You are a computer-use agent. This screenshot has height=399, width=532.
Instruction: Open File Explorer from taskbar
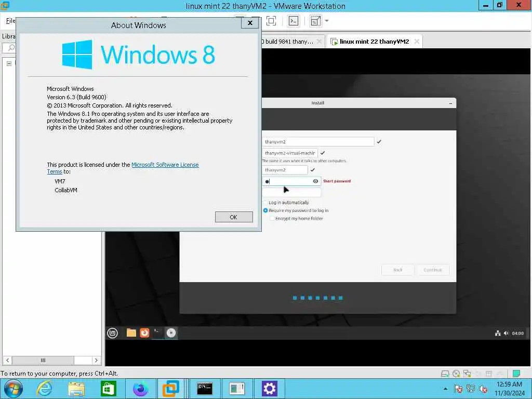click(x=76, y=389)
